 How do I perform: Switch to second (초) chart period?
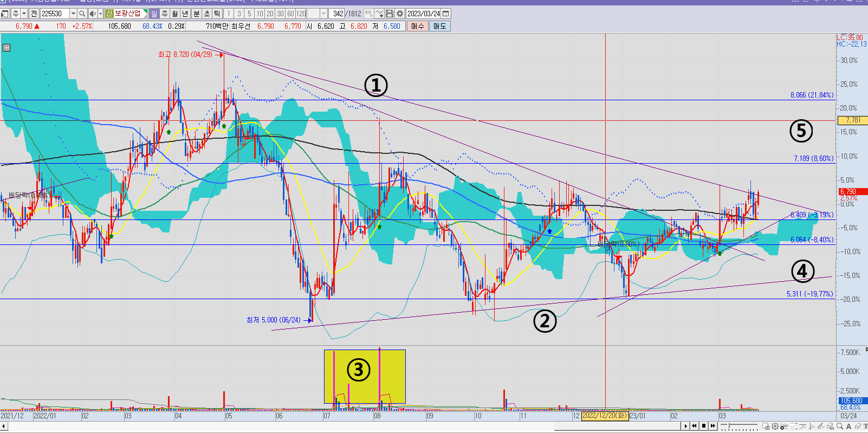coord(206,14)
